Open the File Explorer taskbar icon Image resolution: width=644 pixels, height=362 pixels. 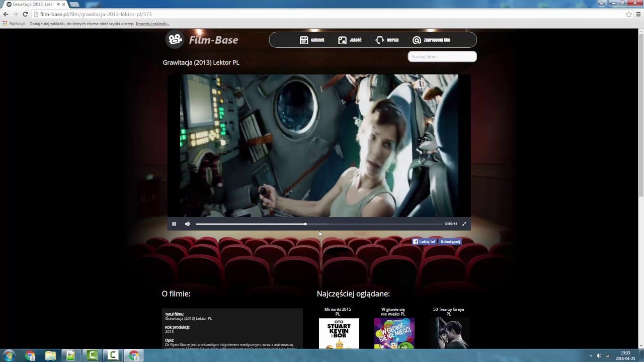click(51, 355)
